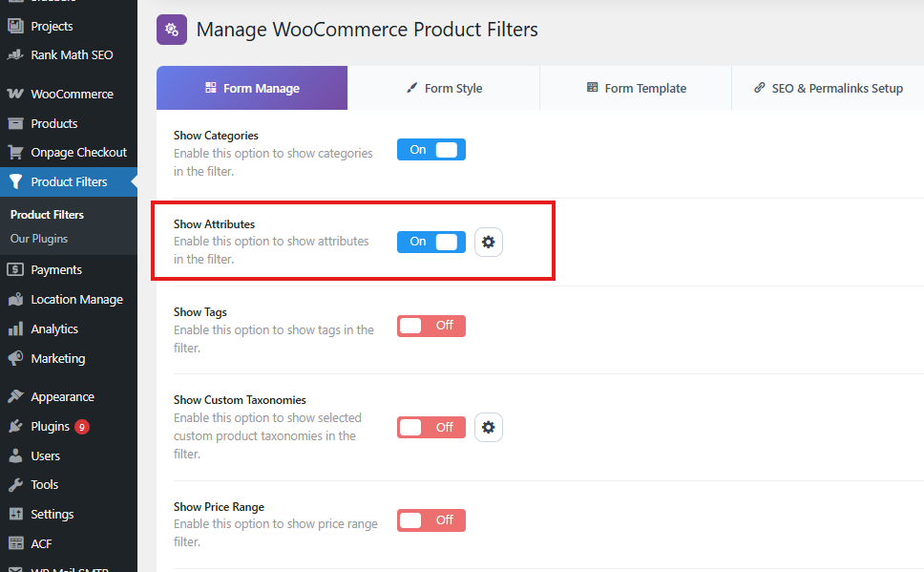Image resolution: width=924 pixels, height=572 pixels.
Task: Click the Rank Math SEO chart icon
Action: tap(16, 54)
